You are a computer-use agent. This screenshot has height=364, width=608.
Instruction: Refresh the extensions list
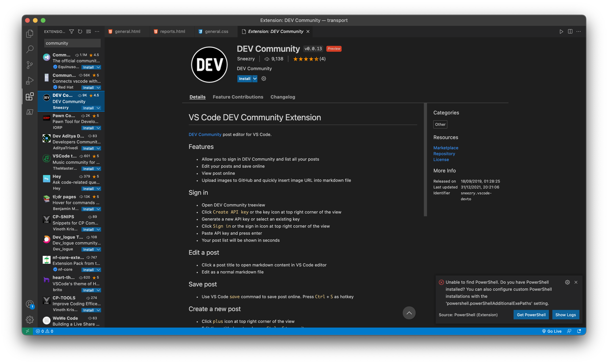tap(80, 31)
